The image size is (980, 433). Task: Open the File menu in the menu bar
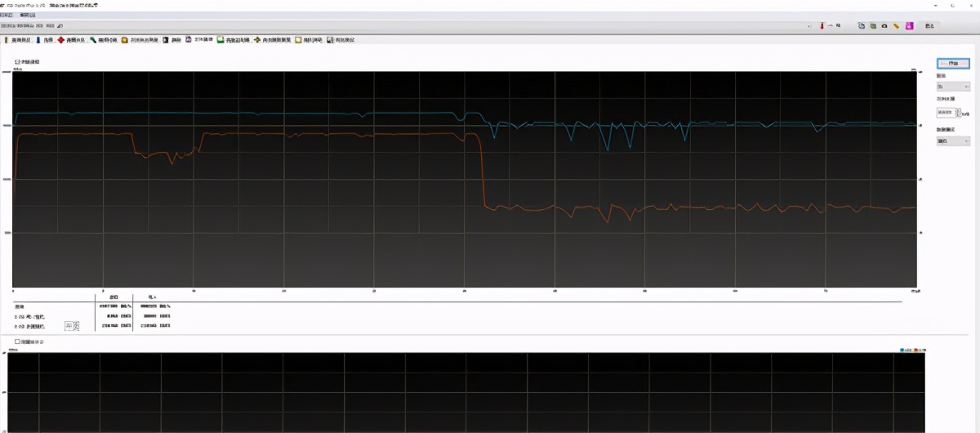tap(6, 15)
